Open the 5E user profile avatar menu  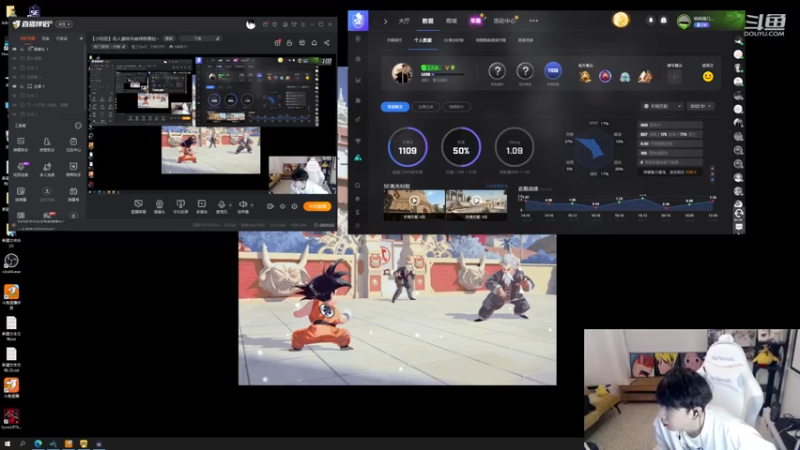pyautogui.click(x=684, y=21)
